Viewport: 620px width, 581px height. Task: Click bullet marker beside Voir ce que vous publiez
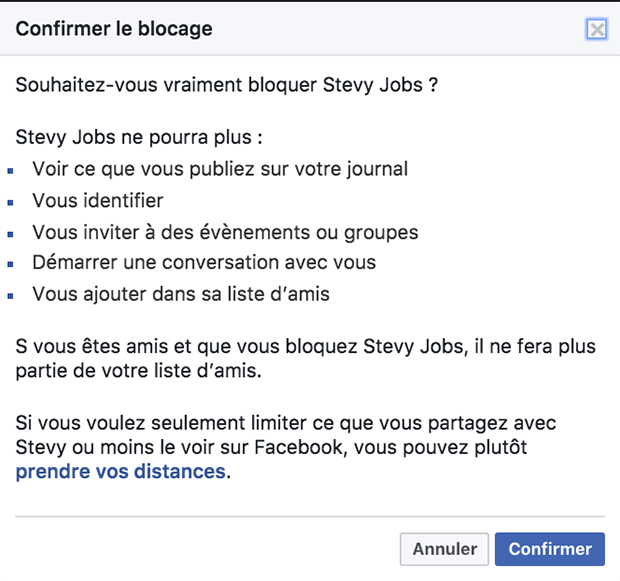click(x=11, y=171)
